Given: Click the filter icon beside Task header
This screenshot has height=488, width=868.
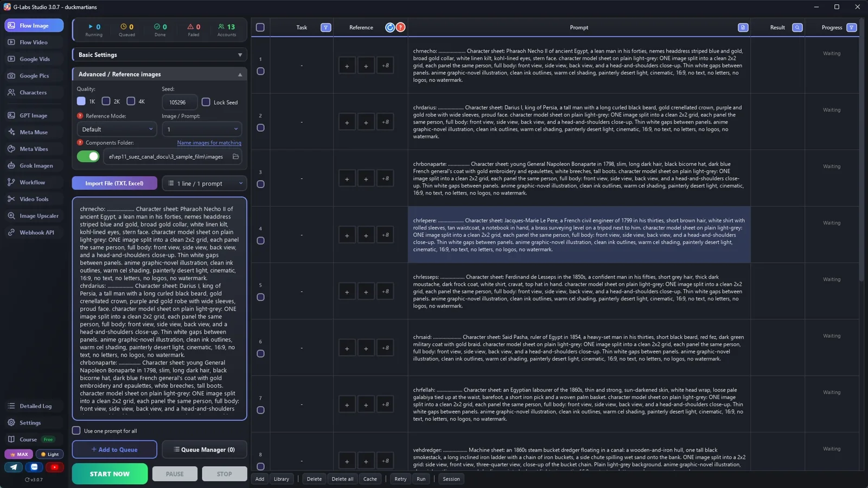Looking at the screenshot, I should coord(325,28).
